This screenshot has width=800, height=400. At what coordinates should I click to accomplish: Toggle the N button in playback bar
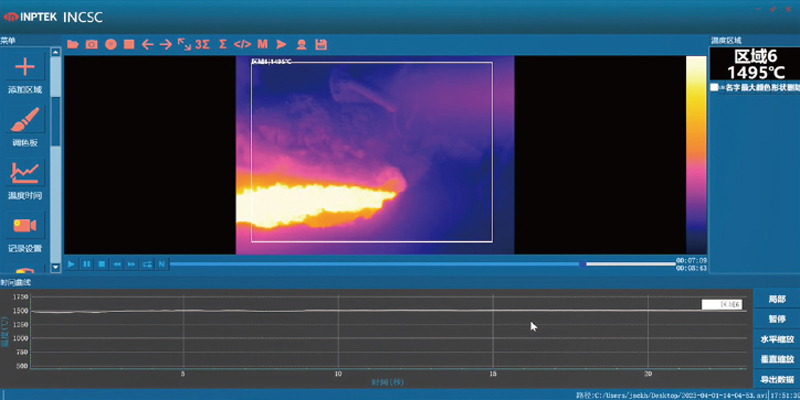[161, 264]
